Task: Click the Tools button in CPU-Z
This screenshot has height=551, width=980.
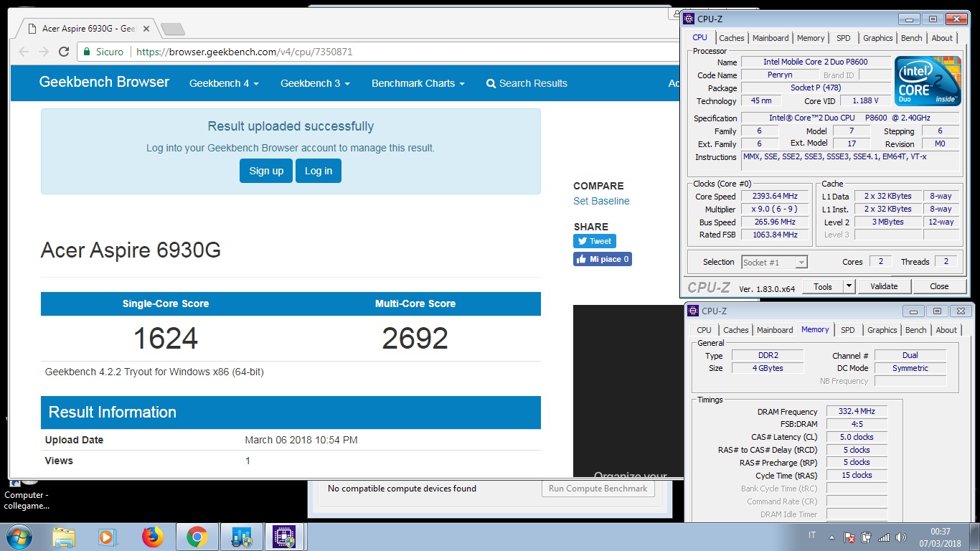Action: click(823, 286)
